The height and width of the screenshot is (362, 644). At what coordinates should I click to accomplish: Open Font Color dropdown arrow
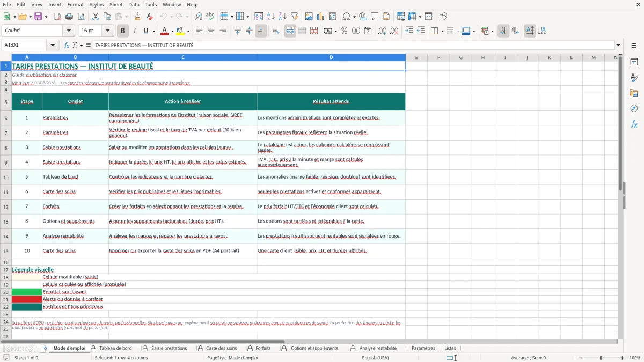(172, 31)
